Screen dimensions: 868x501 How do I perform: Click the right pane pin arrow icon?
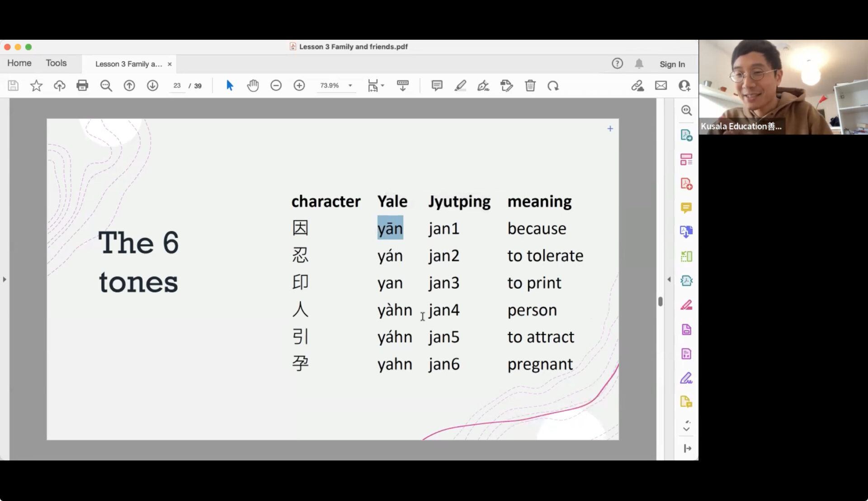pyautogui.click(x=687, y=448)
